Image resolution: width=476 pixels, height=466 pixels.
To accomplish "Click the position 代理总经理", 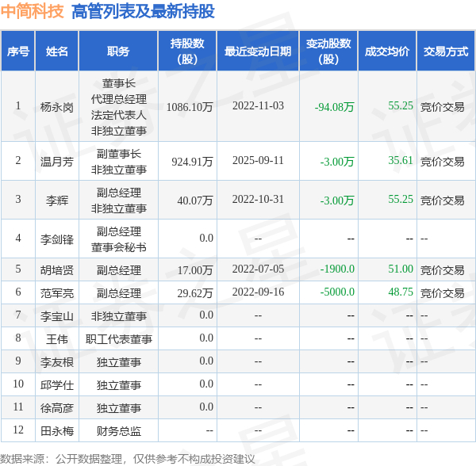I will coord(119,99).
